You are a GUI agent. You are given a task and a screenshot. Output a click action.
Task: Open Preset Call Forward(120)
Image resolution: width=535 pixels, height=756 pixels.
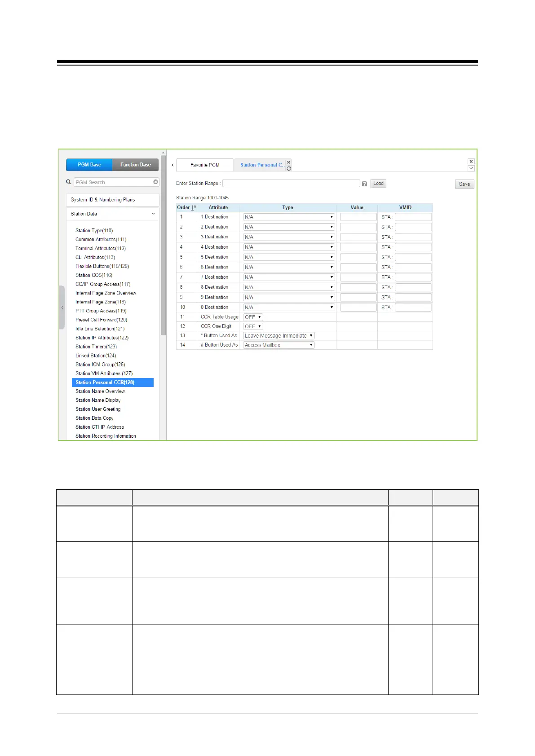101,320
